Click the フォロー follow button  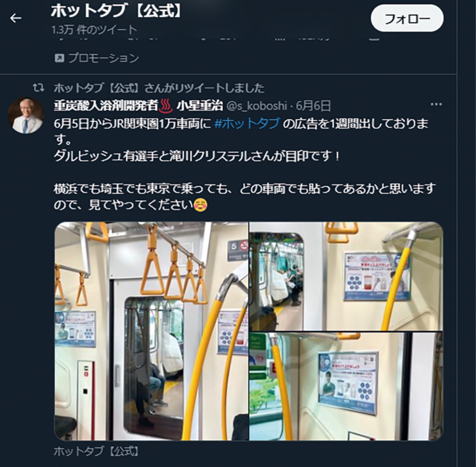point(407,18)
